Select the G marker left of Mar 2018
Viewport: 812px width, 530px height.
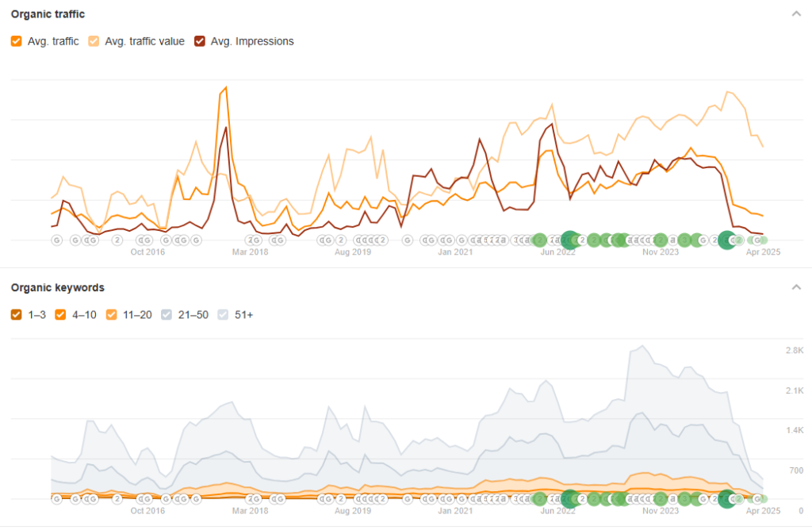[252, 240]
